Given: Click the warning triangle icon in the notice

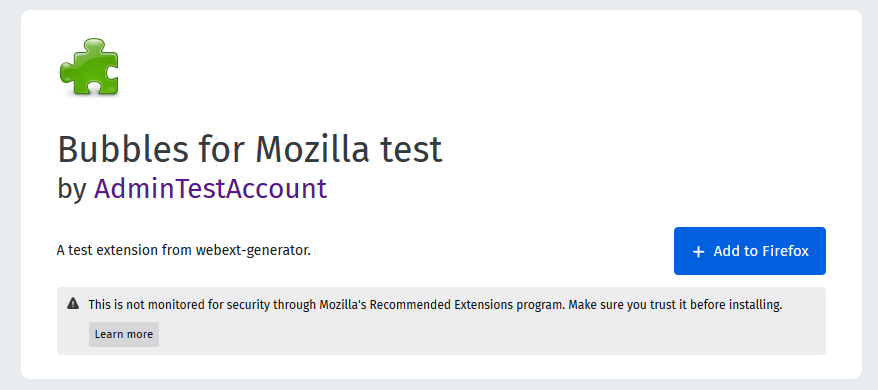Looking at the screenshot, I should click(73, 304).
